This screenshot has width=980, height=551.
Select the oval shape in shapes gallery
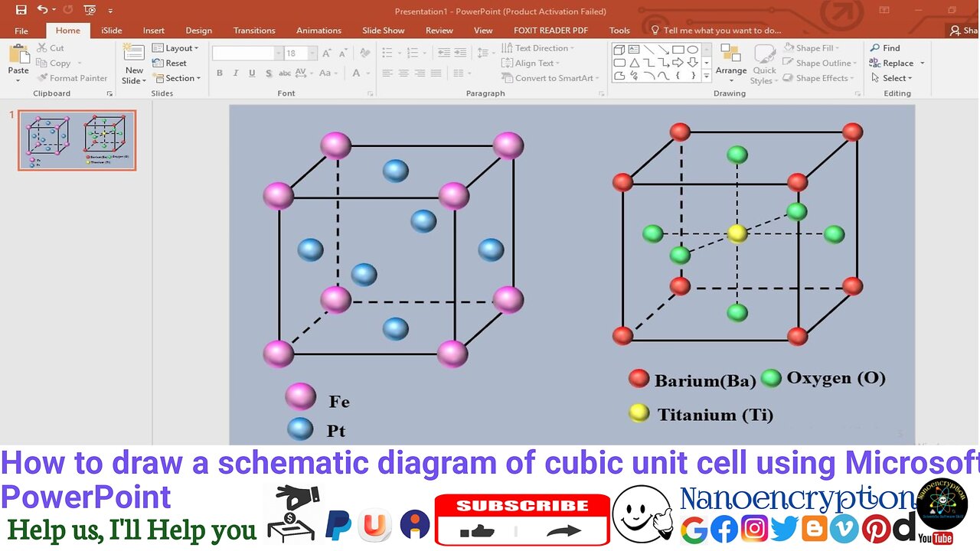[692, 49]
